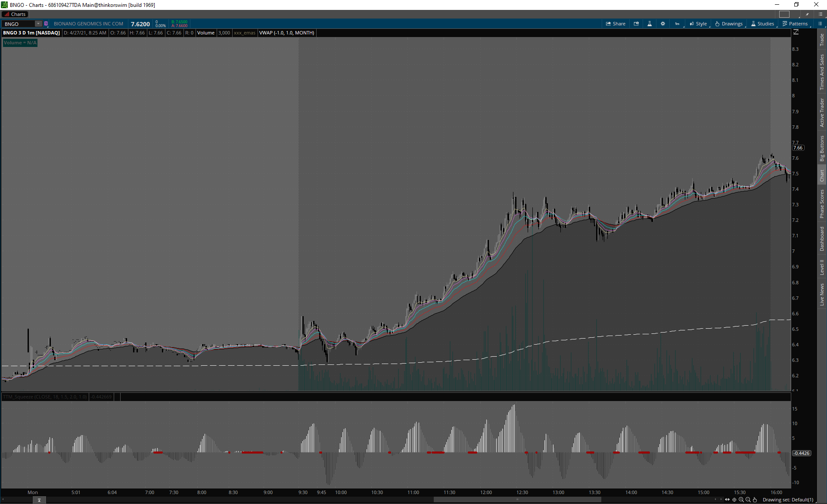Click the alert notification icon beside Share
The image size is (827, 504).
(636, 24)
